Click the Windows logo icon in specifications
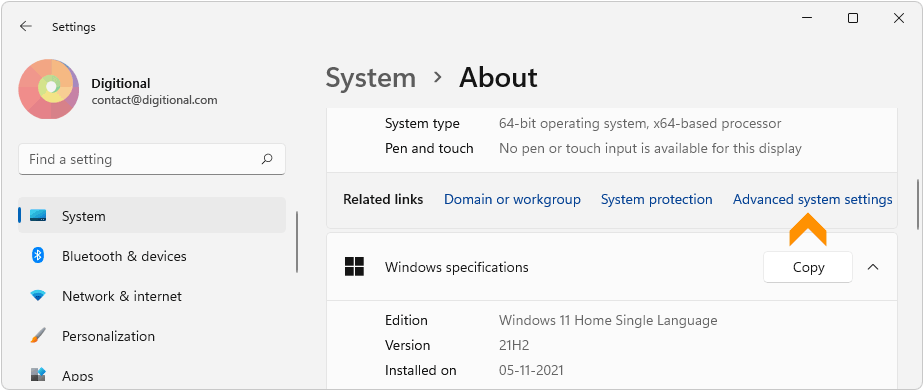924x391 pixels. point(354,267)
